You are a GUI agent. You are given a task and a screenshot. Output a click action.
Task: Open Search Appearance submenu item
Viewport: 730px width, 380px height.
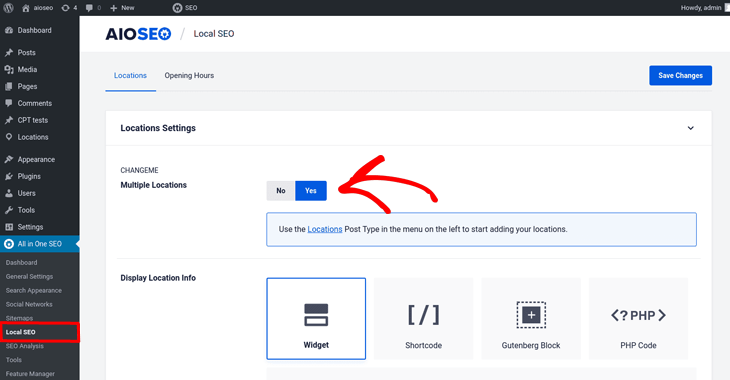(x=34, y=291)
